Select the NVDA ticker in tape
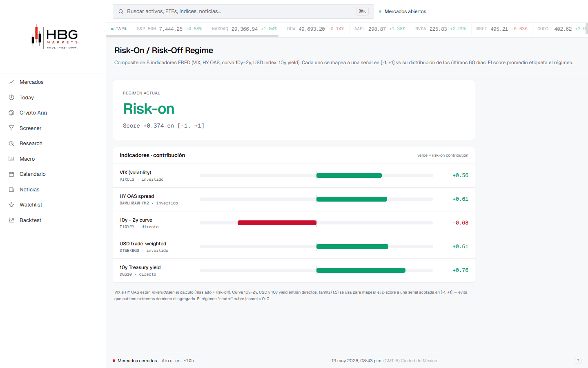588x368 pixels. point(441,29)
